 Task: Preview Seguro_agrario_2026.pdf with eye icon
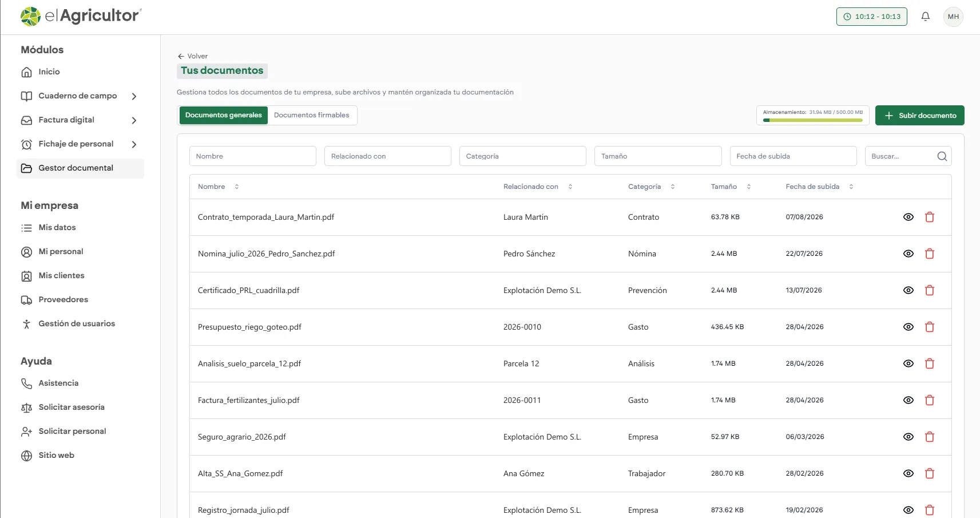[908, 437]
